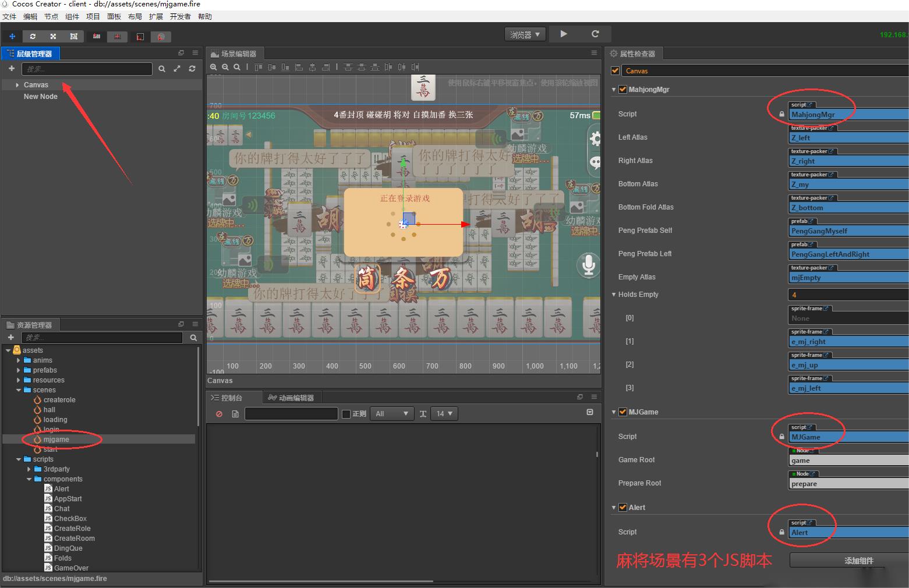Select the CreateRoom script asset

point(74,539)
